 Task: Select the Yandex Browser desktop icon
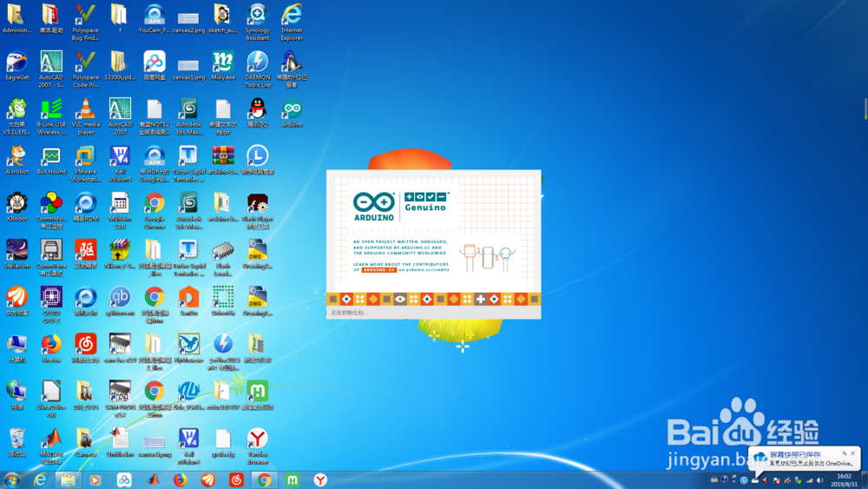coord(258,446)
